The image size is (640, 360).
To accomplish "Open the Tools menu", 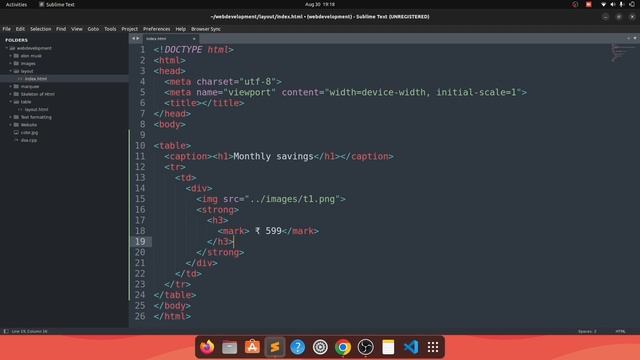I will coord(110,29).
